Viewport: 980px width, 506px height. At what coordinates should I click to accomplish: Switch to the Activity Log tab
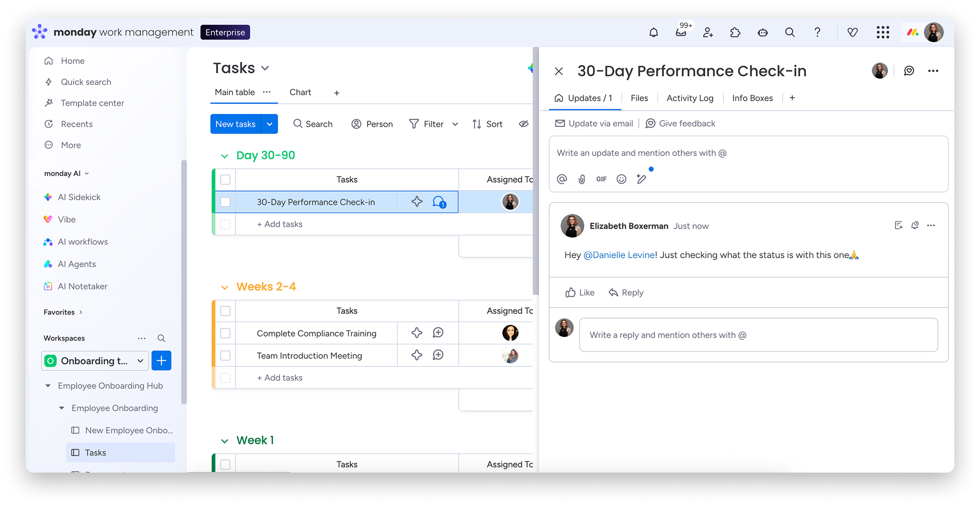point(689,98)
